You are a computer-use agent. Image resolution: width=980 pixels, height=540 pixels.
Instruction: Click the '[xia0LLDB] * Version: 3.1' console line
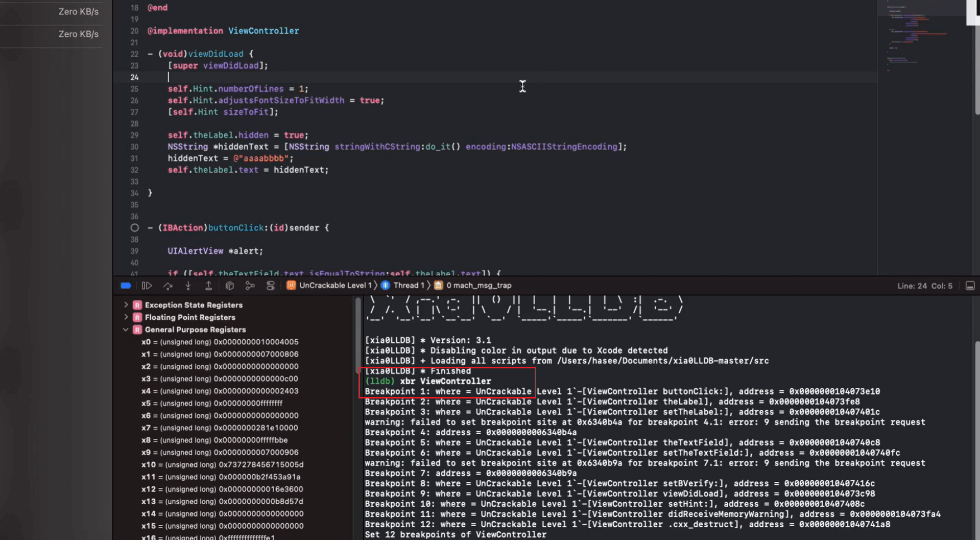pyautogui.click(x=428, y=340)
